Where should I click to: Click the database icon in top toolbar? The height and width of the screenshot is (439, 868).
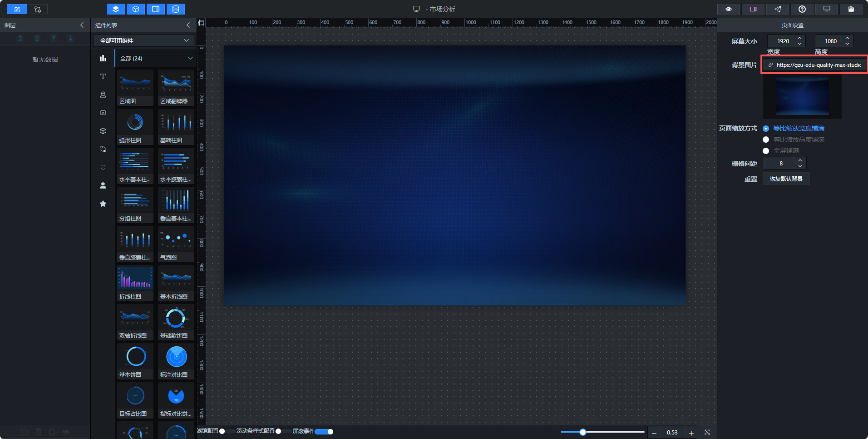(176, 9)
